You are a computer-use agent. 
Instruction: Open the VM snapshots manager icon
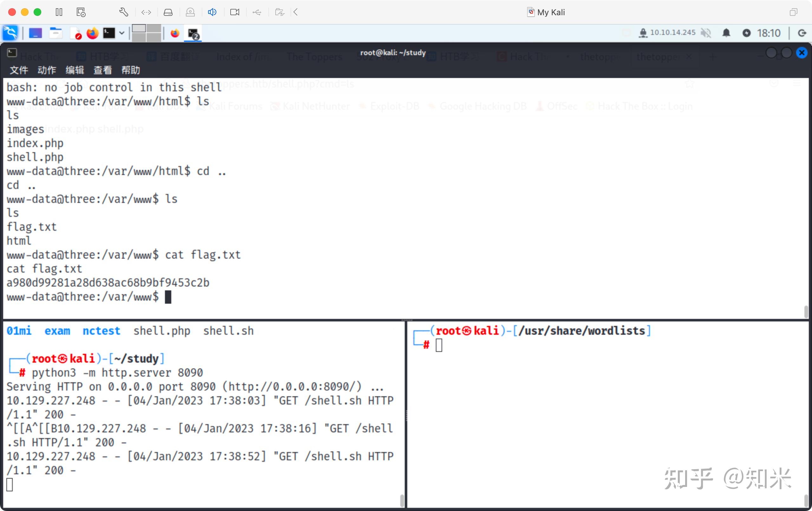click(x=81, y=12)
